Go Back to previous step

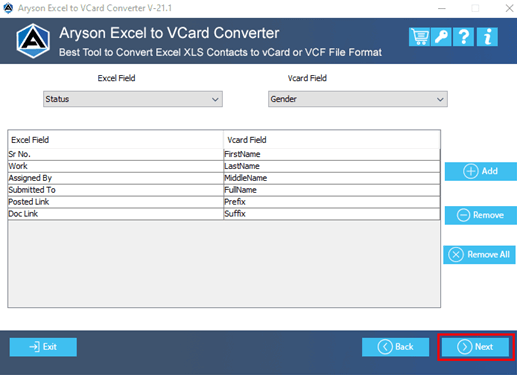pyautogui.click(x=395, y=347)
